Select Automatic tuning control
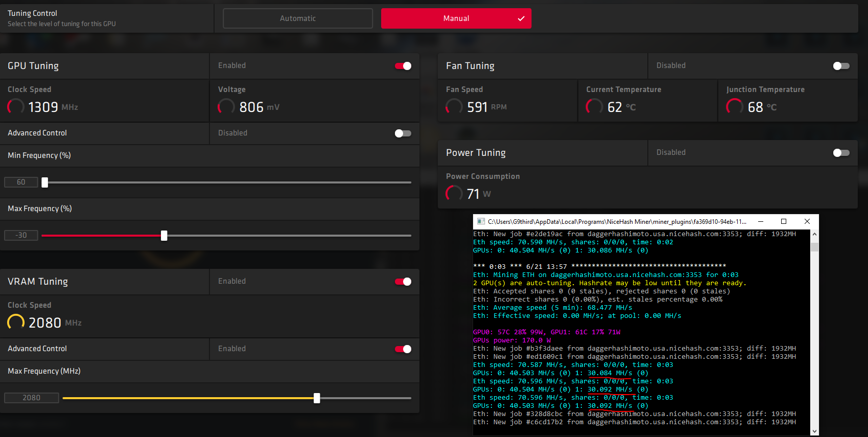 (x=298, y=18)
